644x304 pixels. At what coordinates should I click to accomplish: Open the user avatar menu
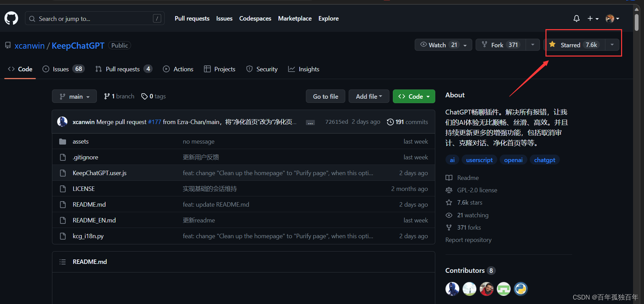pyautogui.click(x=612, y=19)
